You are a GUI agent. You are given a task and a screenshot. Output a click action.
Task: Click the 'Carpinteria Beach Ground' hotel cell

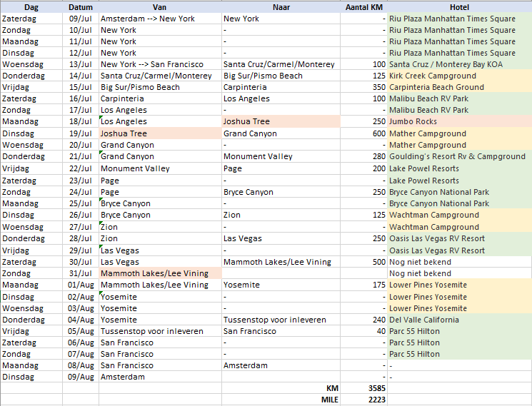pos(459,87)
